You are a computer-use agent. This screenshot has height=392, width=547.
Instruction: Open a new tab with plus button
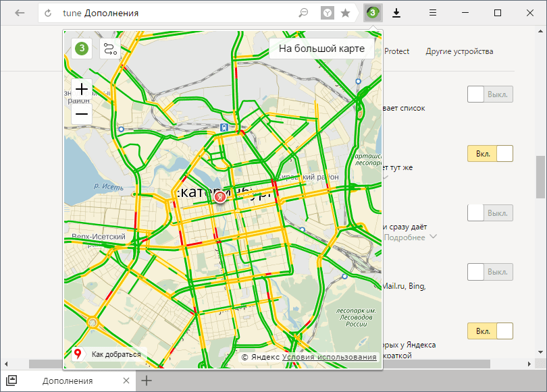(x=147, y=381)
